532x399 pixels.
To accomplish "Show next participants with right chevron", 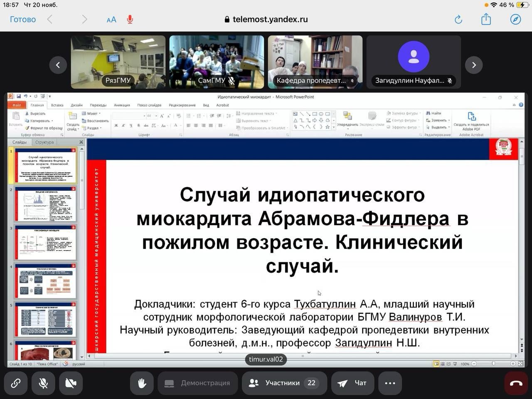I will click(x=474, y=65).
